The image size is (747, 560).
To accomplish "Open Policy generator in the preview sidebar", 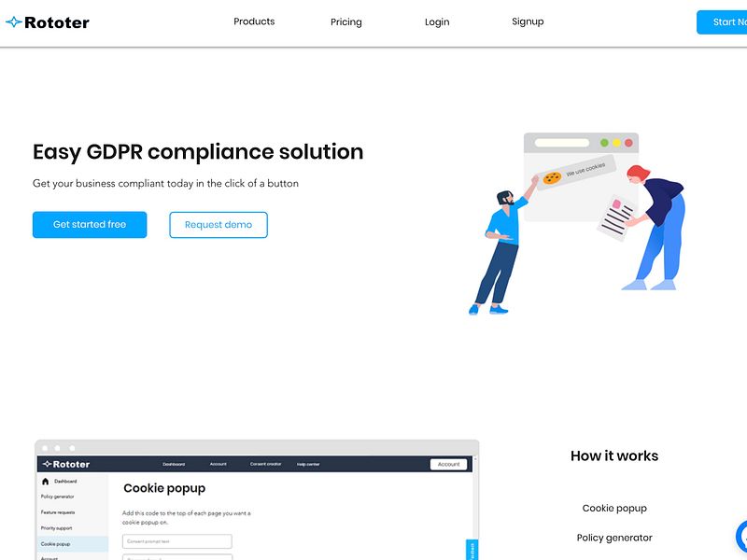I will click(57, 497).
